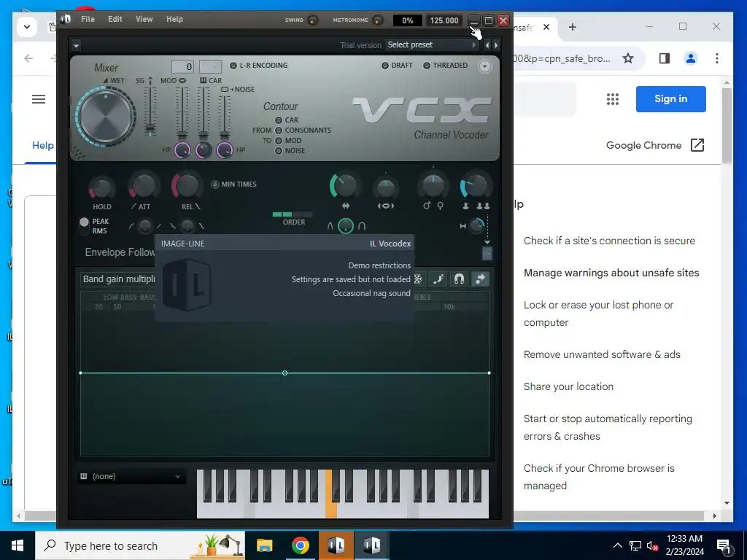Click the +NOISE level fader
The width and height of the screenshot is (747, 560).
pos(225,117)
